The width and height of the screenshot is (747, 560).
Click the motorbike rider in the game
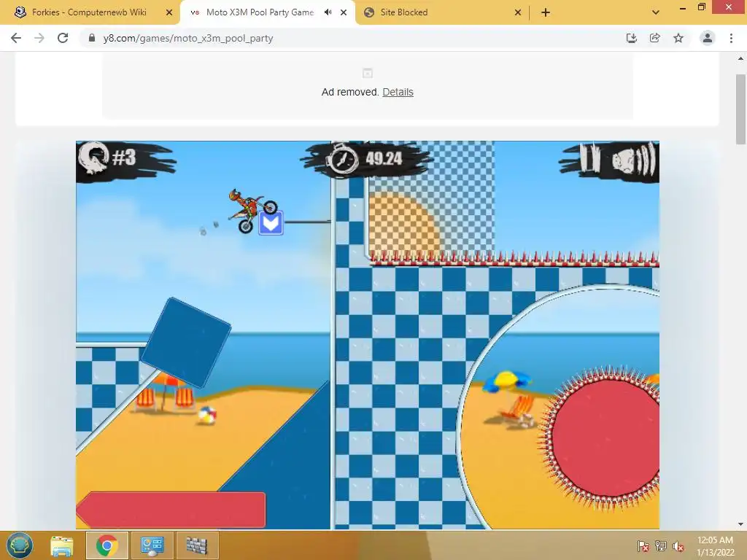click(252, 211)
